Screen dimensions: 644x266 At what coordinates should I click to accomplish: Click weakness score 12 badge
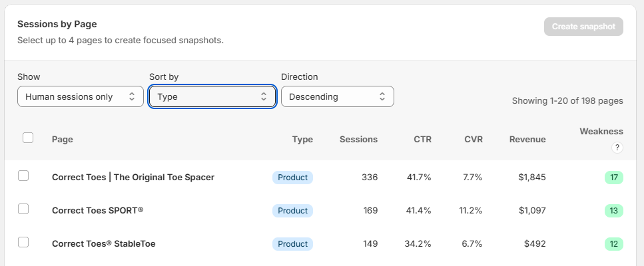614,244
